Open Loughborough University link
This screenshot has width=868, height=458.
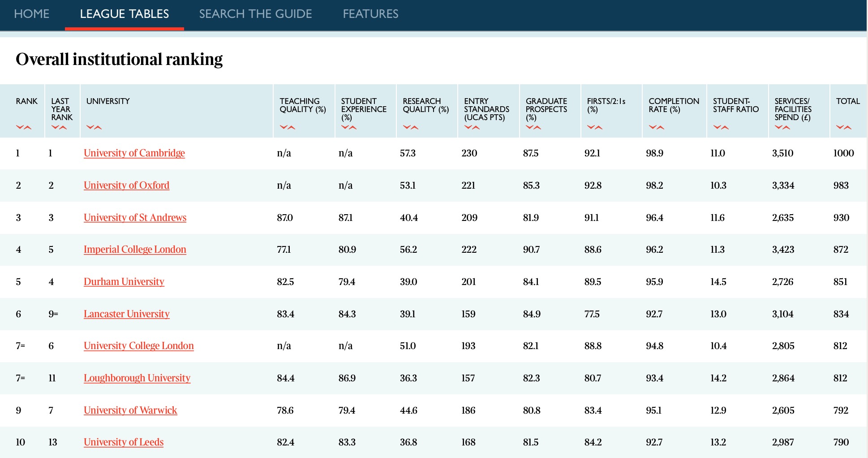coord(137,378)
